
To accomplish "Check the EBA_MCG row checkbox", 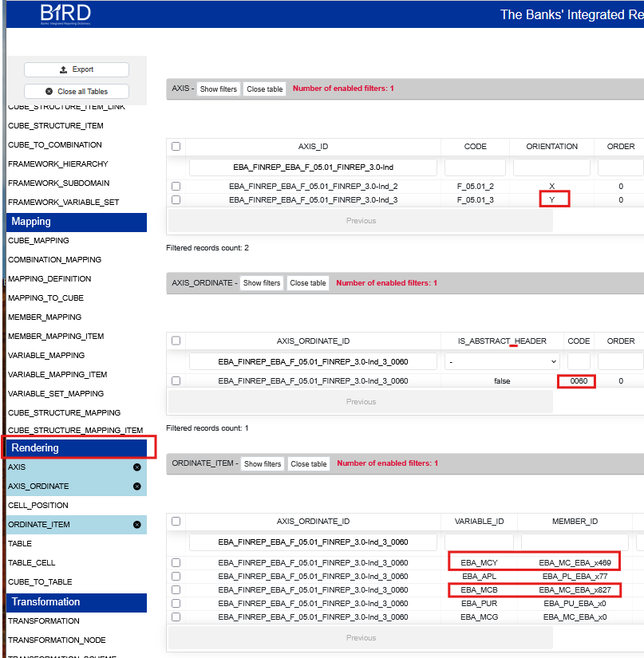I will (176, 617).
